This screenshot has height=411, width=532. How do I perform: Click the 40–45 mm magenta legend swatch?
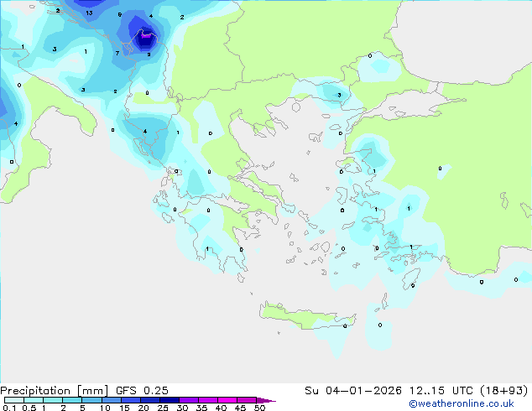coord(227,400)
